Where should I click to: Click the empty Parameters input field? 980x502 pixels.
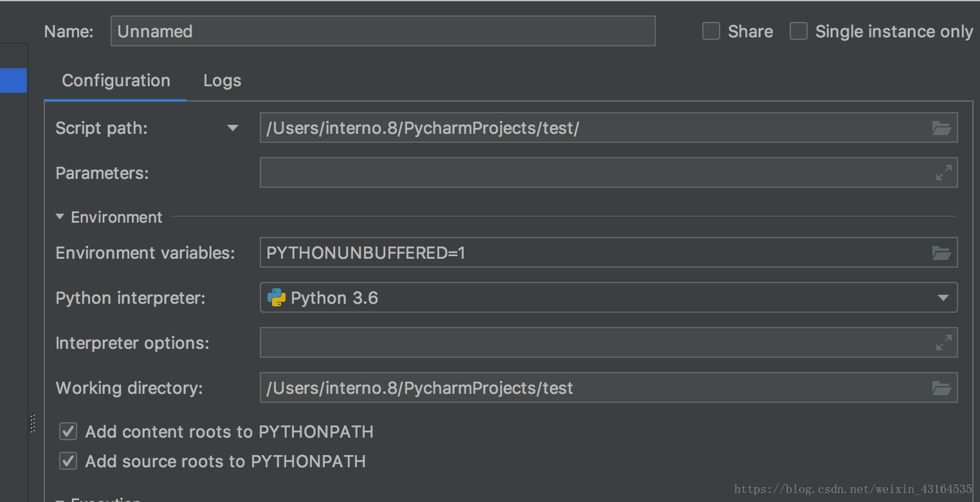[579, 172]
